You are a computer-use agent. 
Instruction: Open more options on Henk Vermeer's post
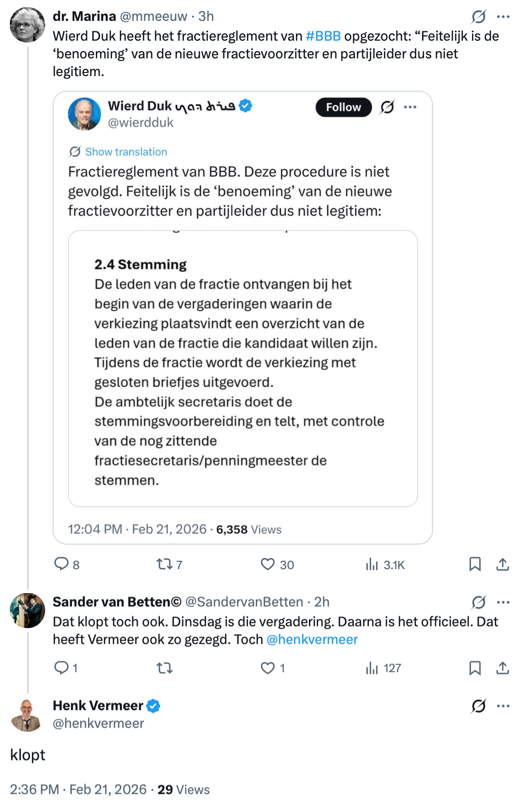pyautogui.click(x=503, y=706)
